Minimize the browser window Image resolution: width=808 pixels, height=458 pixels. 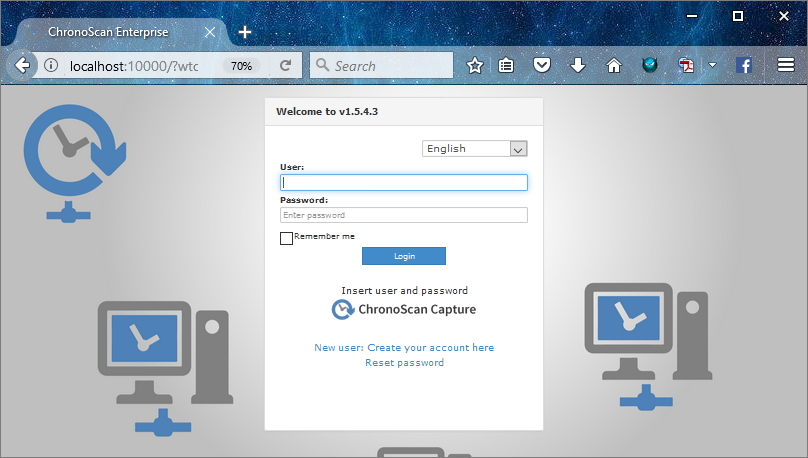click(x=692, y=16)
